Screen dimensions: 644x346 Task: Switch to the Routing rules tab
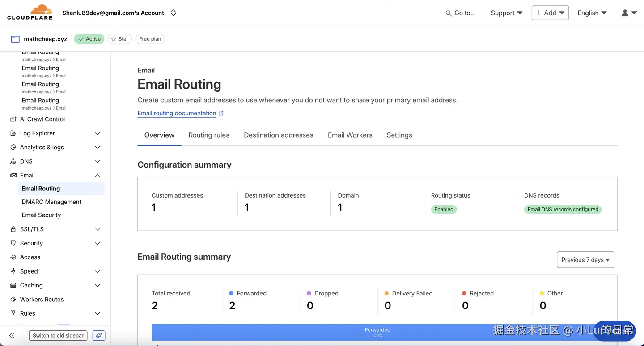point(209,135)
